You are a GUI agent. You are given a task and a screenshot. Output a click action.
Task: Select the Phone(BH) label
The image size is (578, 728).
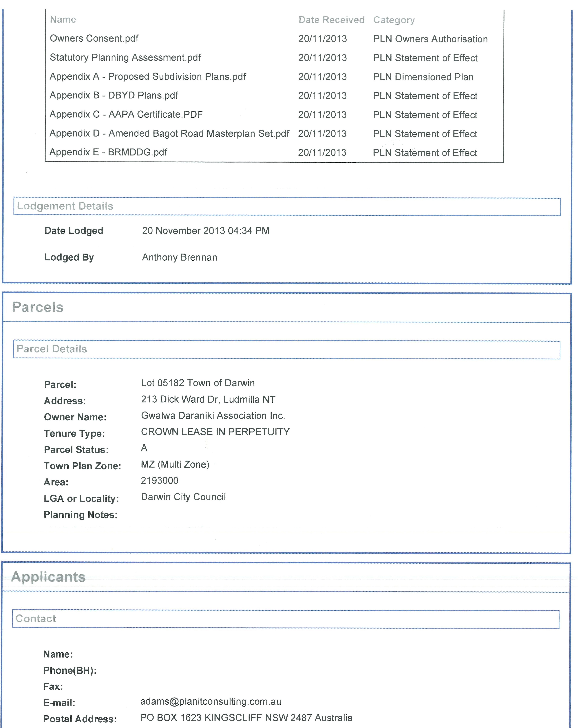70,671
